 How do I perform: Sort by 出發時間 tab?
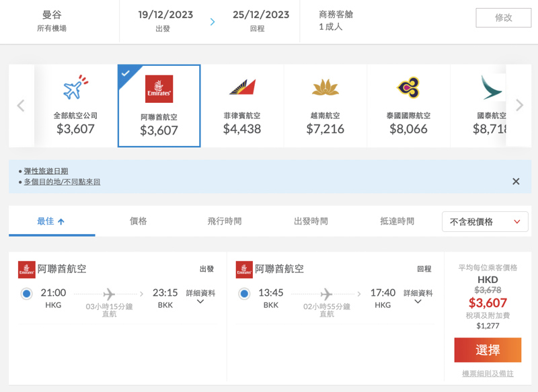coord(311,221)
